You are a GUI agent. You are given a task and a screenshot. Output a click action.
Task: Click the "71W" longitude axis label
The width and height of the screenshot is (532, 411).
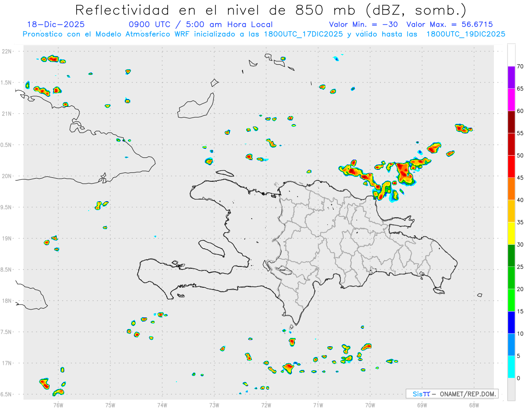318,404
